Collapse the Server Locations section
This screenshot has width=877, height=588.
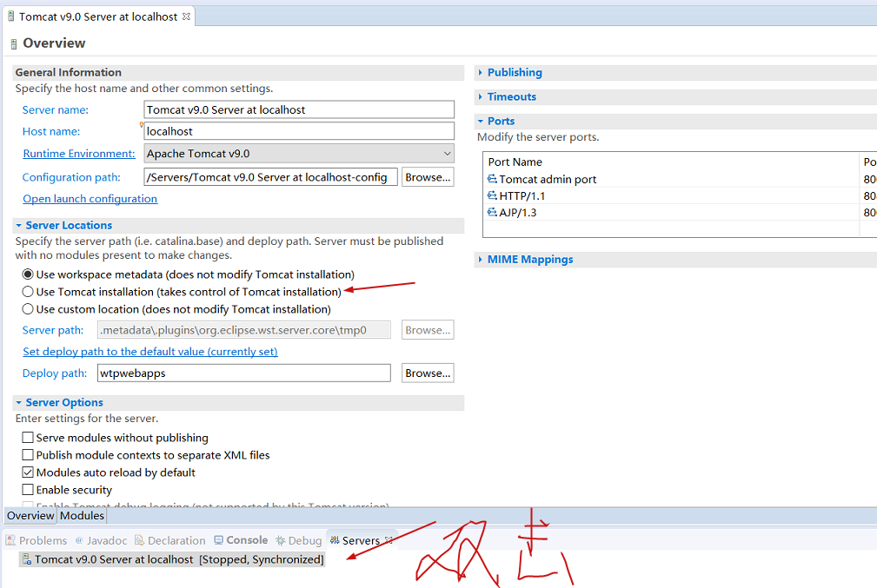point(18,225)
